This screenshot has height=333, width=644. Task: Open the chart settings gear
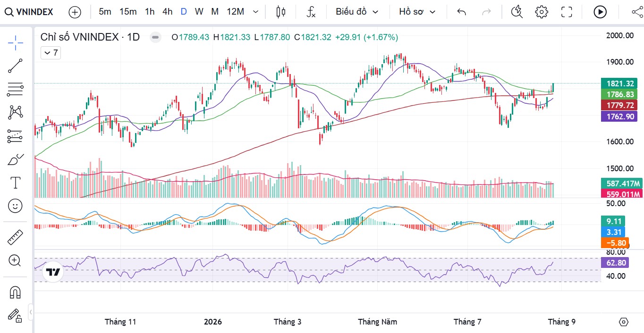click(x=542, y=12)
